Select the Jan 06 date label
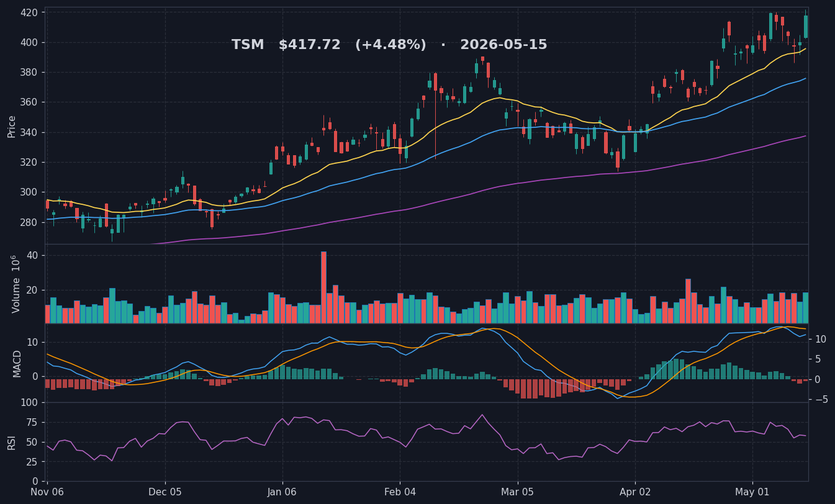 pyautogui.click(x=282, y=492)
